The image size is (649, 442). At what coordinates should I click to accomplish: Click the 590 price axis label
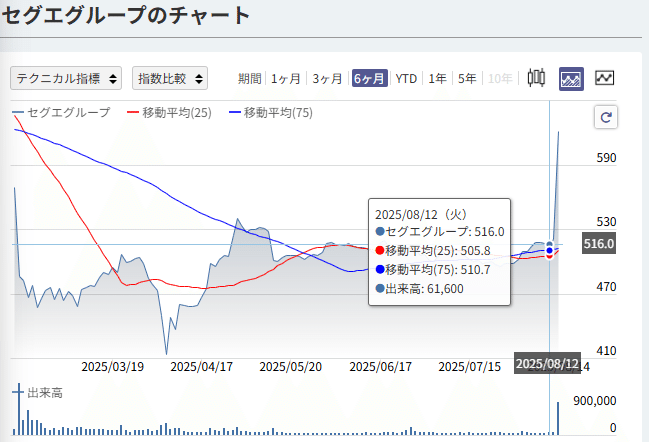[606, 158]
